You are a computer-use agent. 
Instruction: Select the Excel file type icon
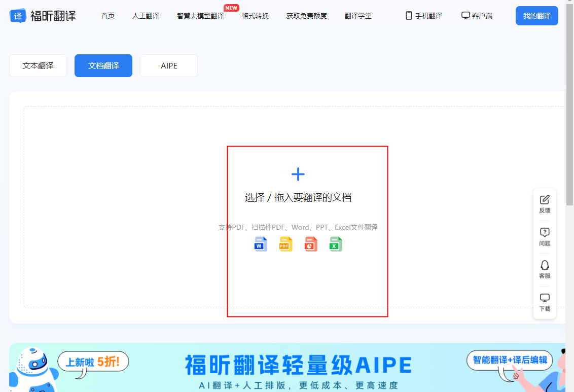(335, 244)
